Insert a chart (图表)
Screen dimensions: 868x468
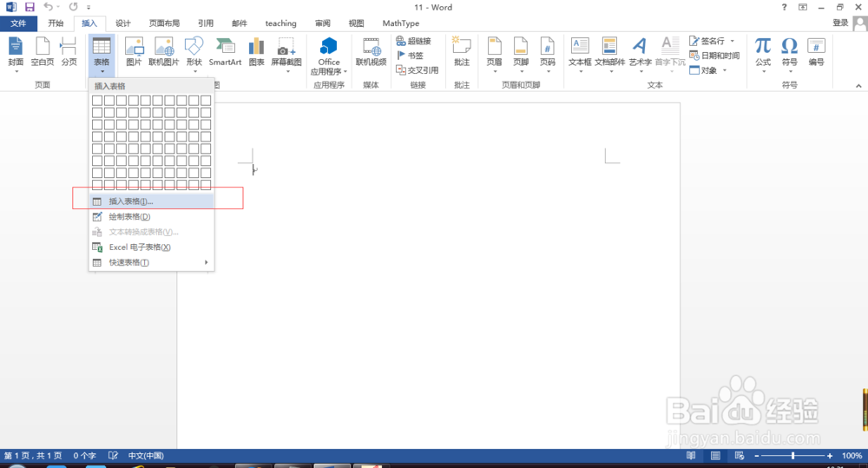point(256,53)
